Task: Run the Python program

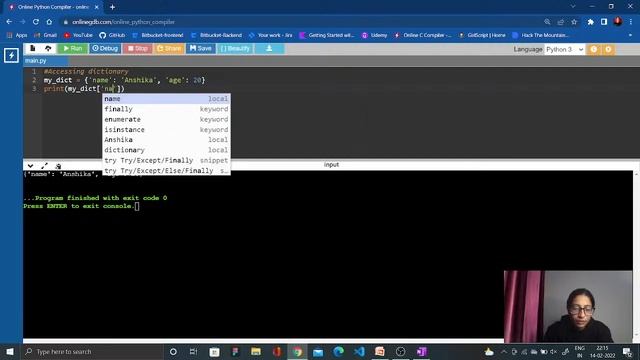Action: tap(73, 49)
